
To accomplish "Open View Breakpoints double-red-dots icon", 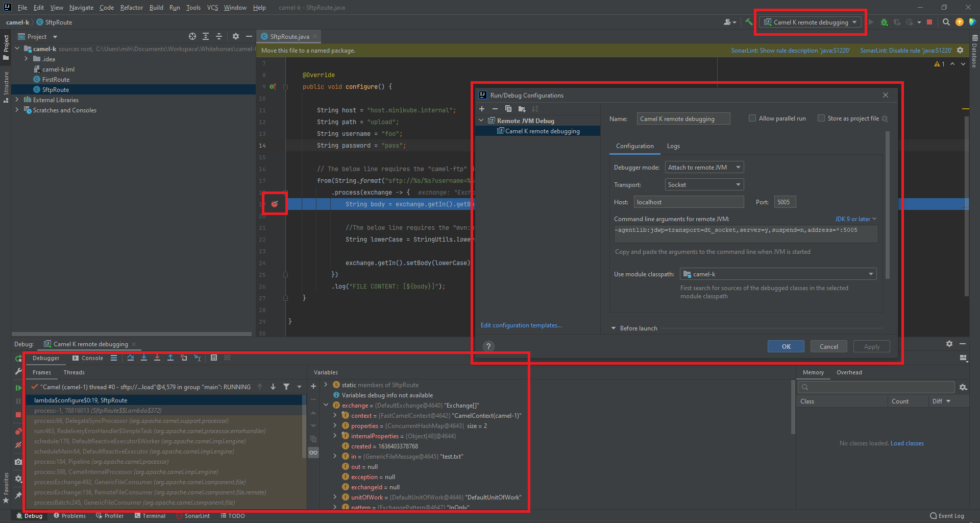I will [x=18, y=432].
